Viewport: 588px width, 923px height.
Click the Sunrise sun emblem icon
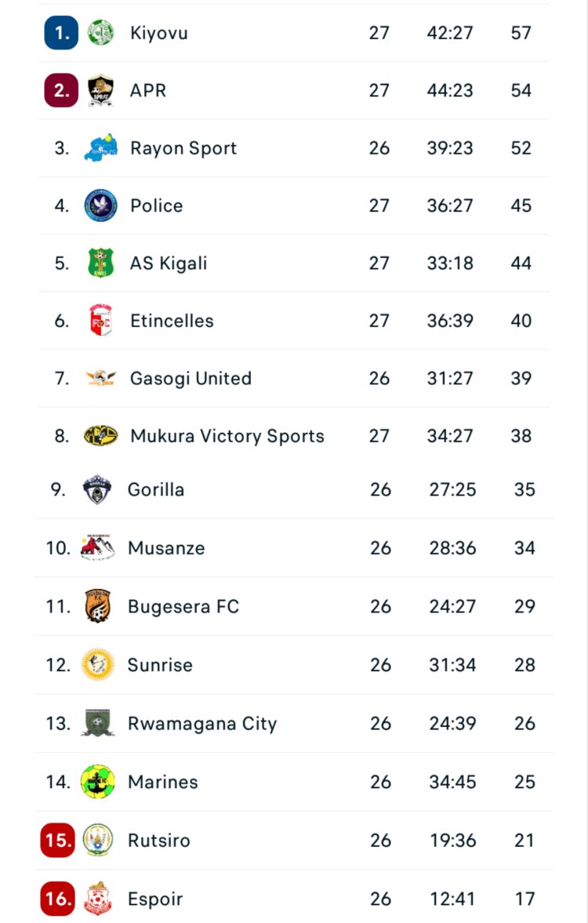point(97,665)
